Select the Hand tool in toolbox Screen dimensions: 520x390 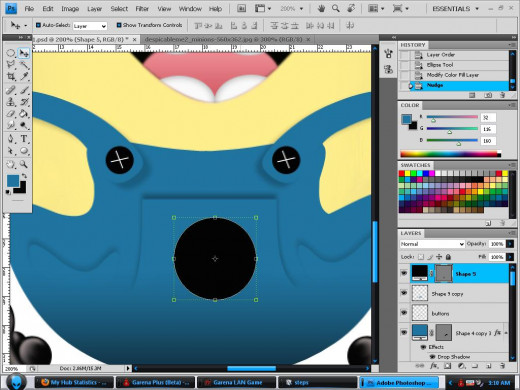[11, 164]
